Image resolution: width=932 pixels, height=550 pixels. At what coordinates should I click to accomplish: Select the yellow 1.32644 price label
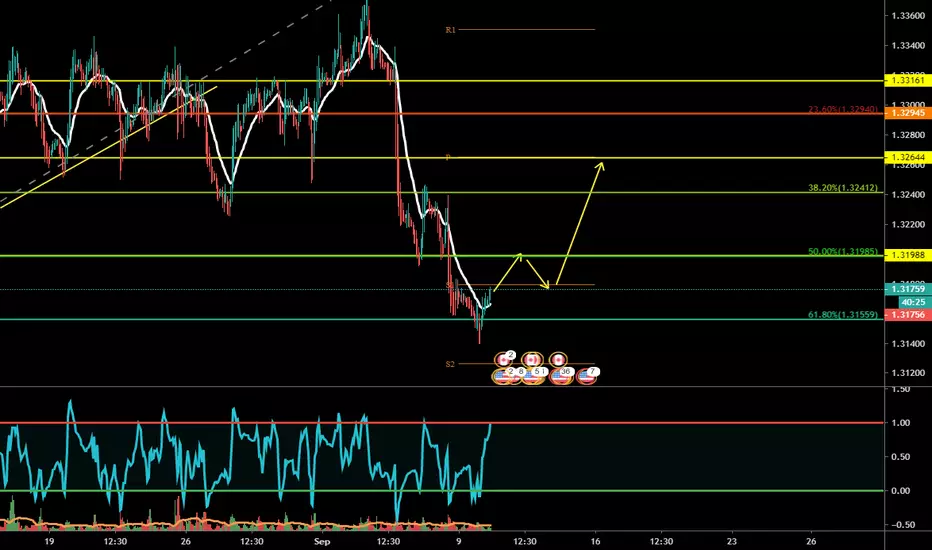click(x=908, y=157)
